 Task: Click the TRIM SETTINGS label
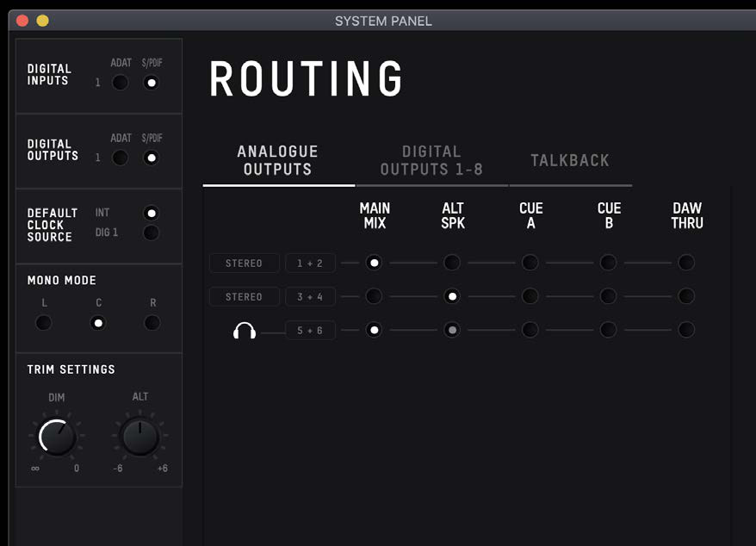coord(71,369)
